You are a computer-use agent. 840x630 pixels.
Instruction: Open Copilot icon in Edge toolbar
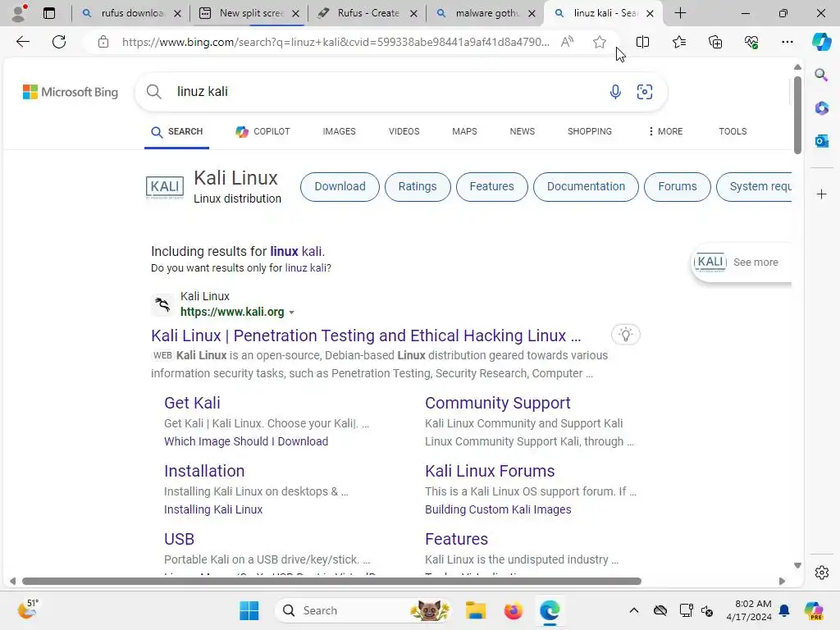(x=821, y=42)
